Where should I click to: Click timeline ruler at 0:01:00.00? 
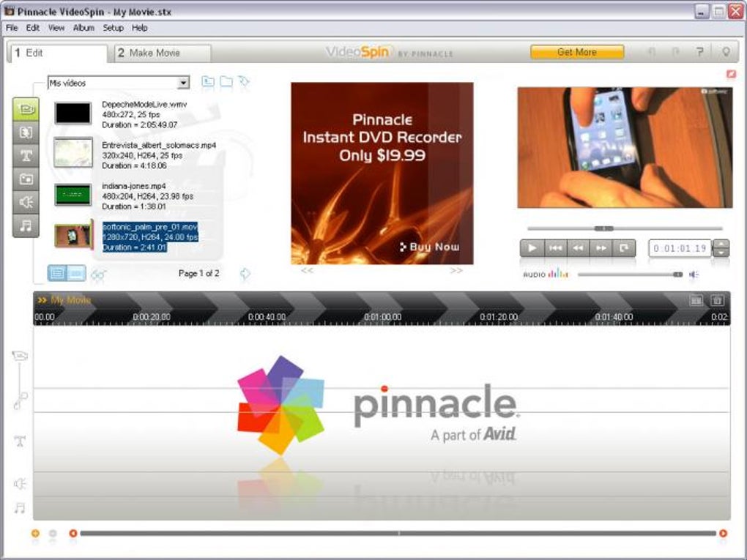point(382,317)
